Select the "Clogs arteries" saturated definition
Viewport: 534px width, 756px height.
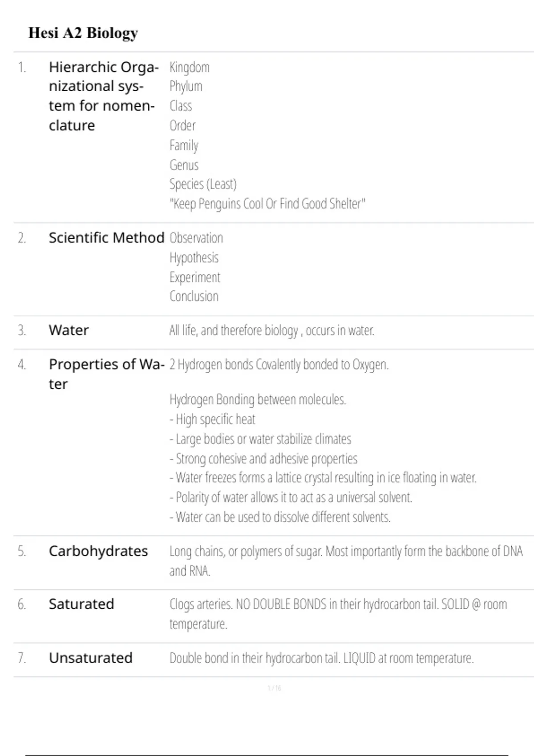click(x=338, y=605)
